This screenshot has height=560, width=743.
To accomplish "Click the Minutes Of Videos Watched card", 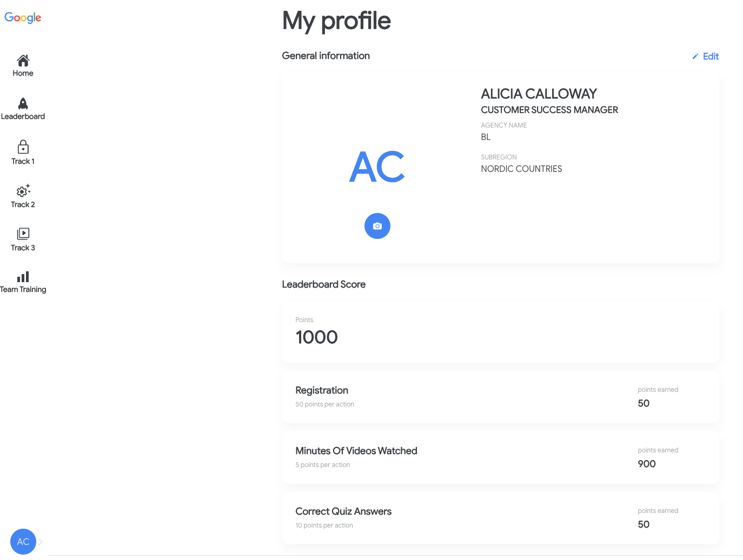I will 501,457.
